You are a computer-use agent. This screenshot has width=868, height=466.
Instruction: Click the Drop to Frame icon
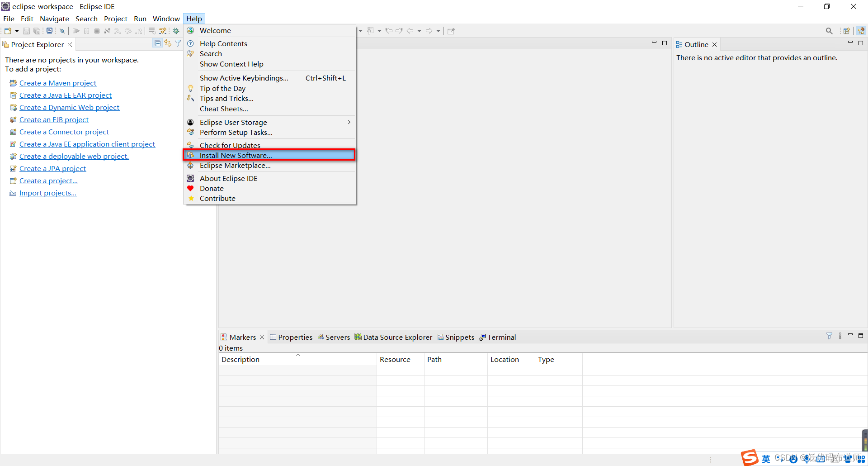click(152, 31)
